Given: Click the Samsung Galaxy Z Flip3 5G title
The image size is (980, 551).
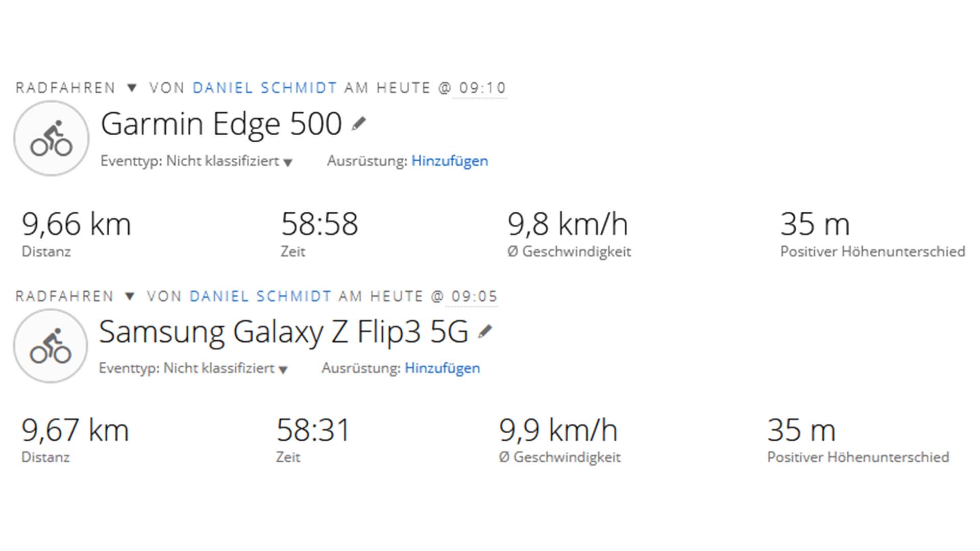Looking at the screenshot, I should tap(283, 332).
